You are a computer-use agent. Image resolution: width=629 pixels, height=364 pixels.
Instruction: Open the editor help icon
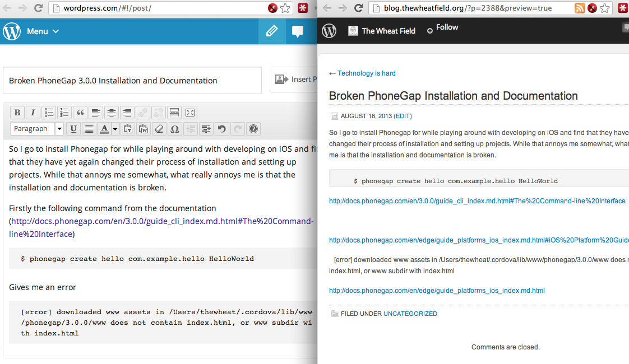253,129
